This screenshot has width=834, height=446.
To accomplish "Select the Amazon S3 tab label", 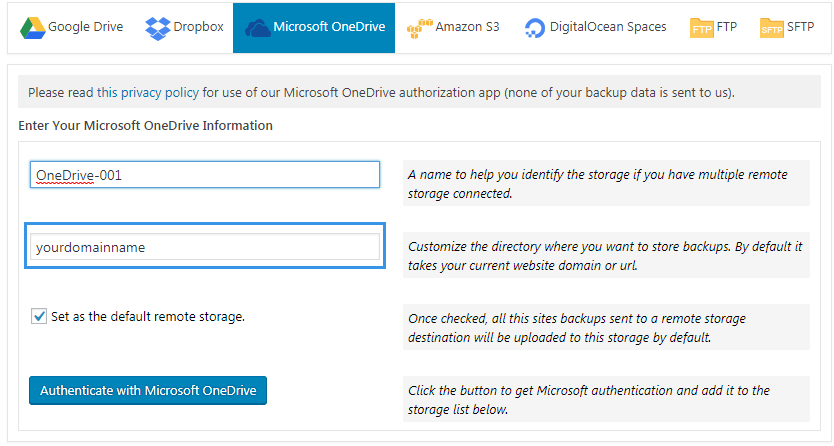I will (467, 27).
